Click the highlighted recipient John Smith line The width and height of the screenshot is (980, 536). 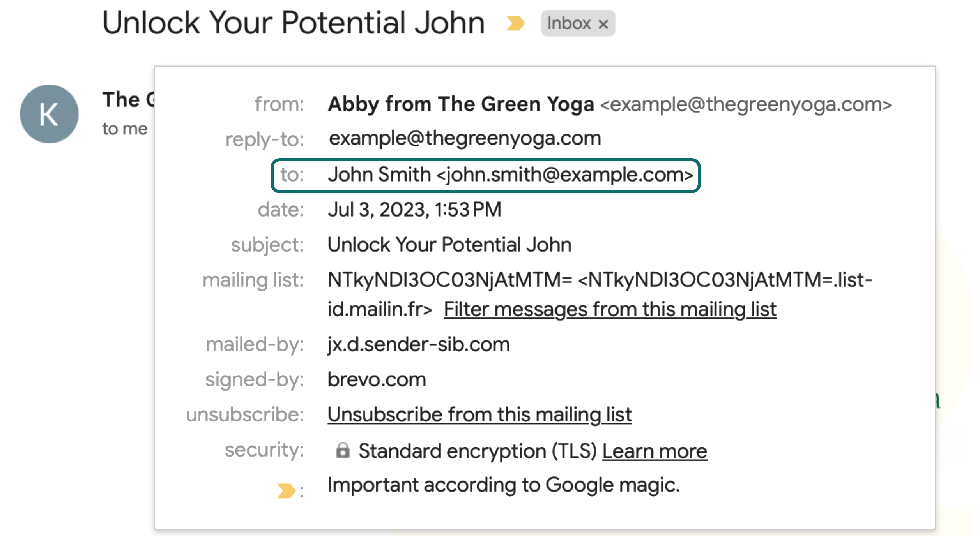[510, 175]
